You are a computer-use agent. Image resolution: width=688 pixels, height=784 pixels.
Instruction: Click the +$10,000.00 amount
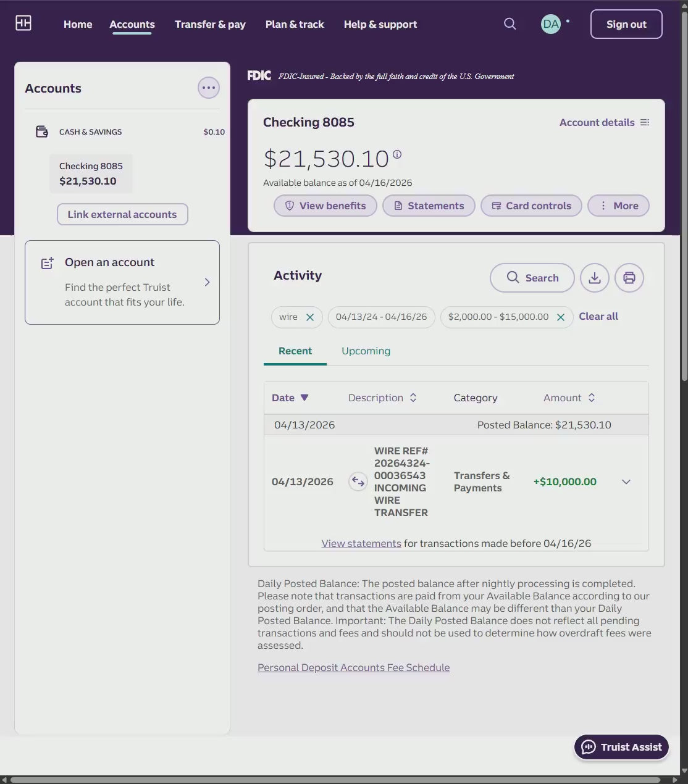click(x=565, y=482)
